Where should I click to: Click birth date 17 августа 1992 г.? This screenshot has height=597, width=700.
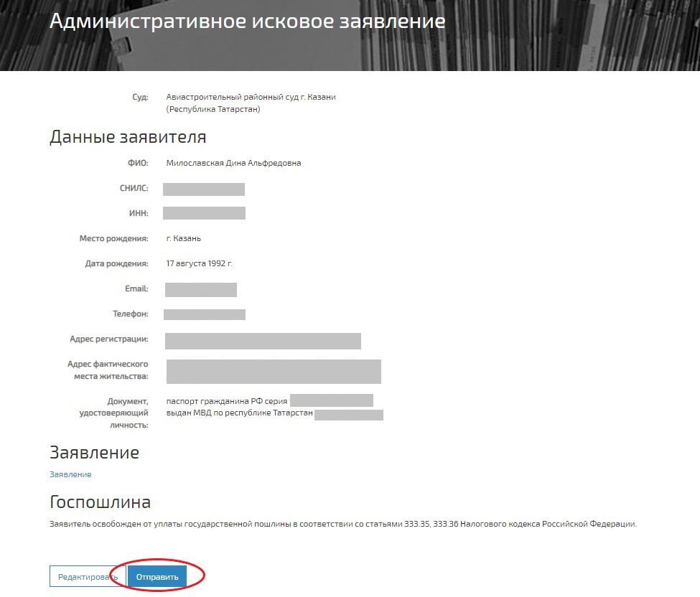tap(199, 263)
